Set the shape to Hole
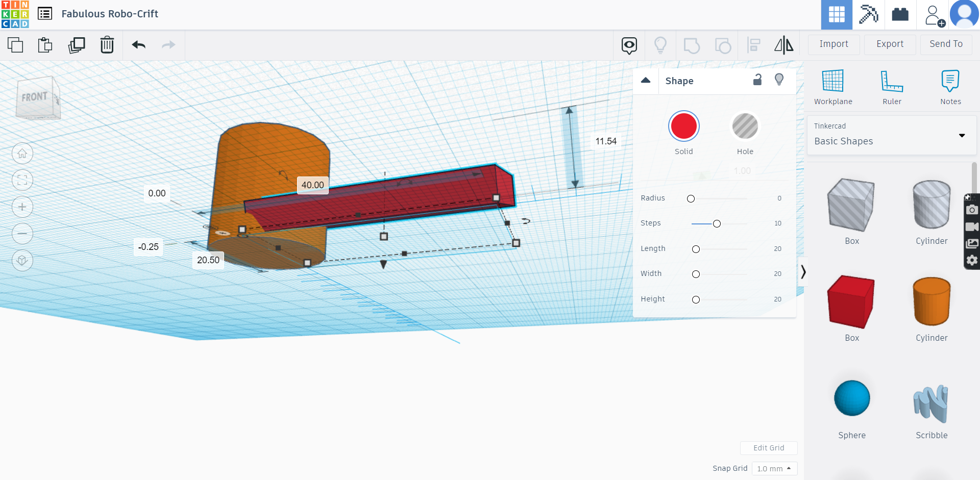 click(745, 126)
